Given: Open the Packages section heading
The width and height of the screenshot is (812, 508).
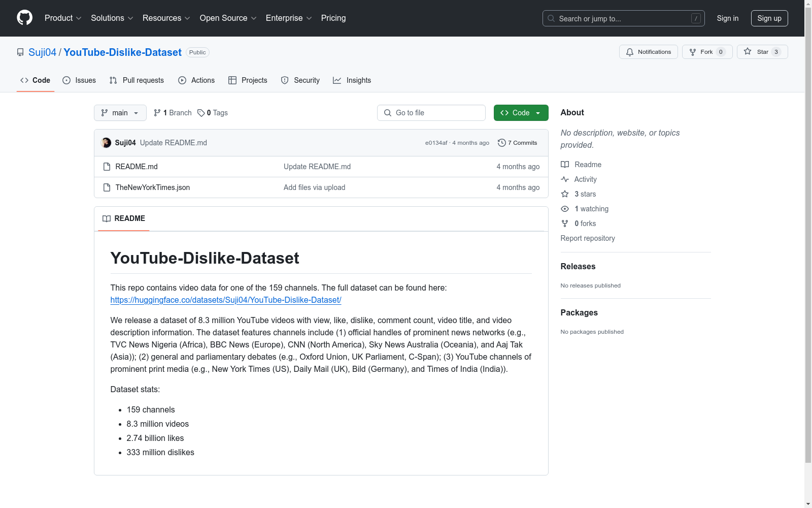Looking at the screenshot, I should tap(579, 312).
